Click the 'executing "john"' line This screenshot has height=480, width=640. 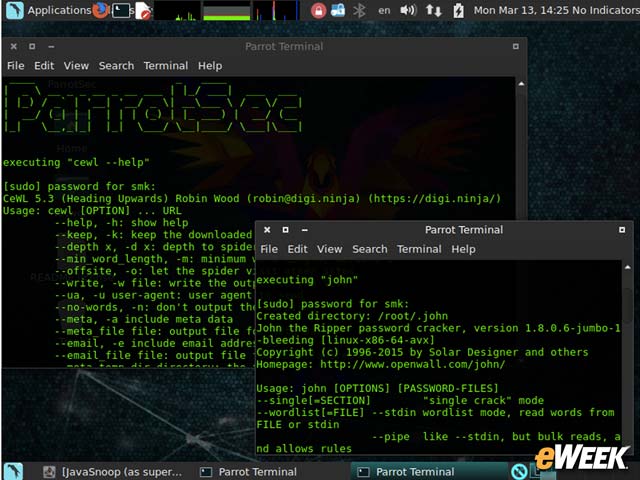pyautogui.click(x=307, y=280)
